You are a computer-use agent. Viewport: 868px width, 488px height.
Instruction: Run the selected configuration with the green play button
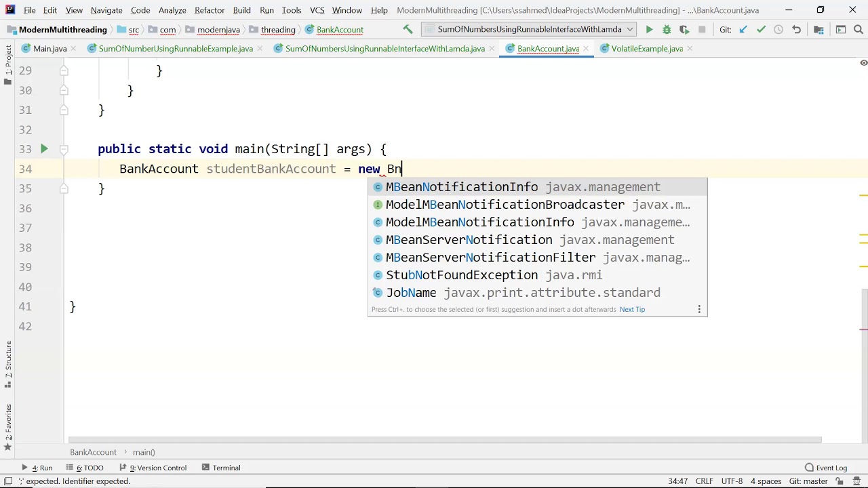click(x=649, y=30)
